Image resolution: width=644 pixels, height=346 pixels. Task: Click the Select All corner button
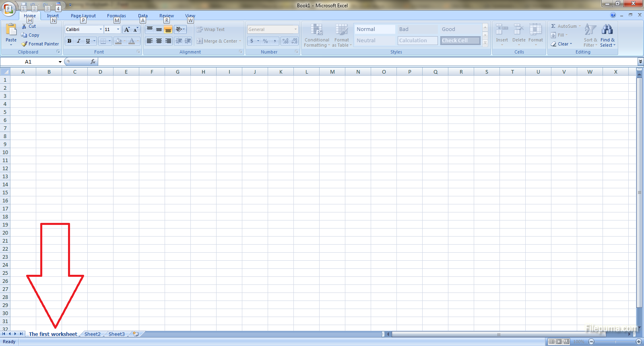pyautogui.click(x=5, y=72)
